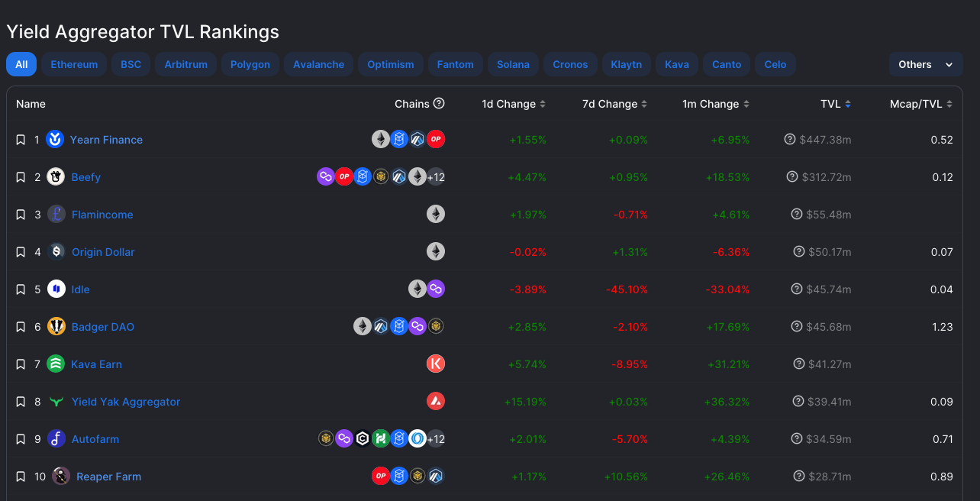This screenshot has width=980, height=501.
Task: Open the Beefy protocol link
Action: pos(86,177)
